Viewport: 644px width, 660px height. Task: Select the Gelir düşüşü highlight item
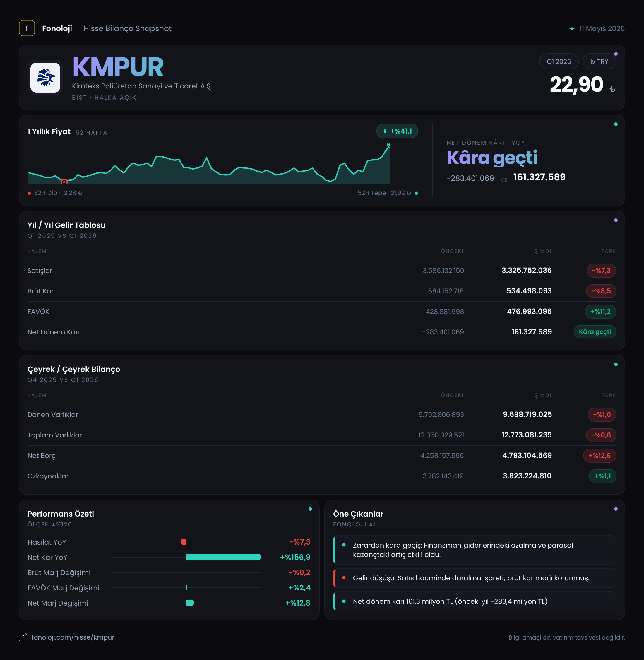[475, 578]
